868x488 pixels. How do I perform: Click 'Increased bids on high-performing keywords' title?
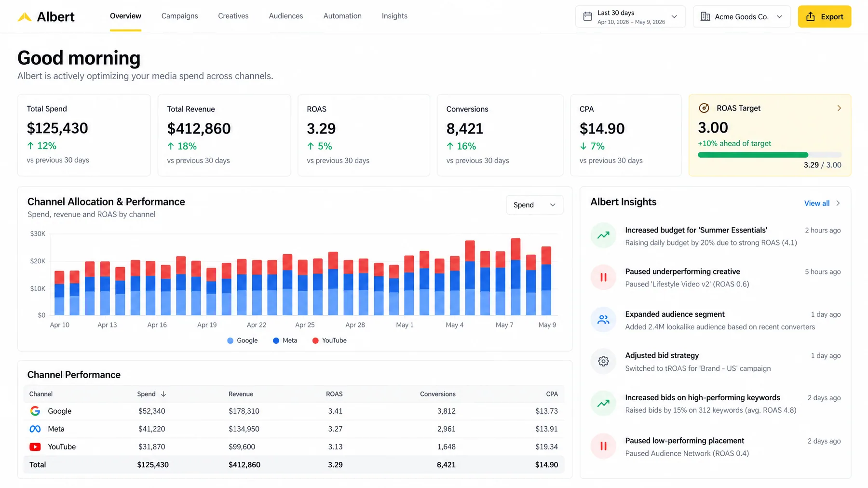[x=703, y=397]
